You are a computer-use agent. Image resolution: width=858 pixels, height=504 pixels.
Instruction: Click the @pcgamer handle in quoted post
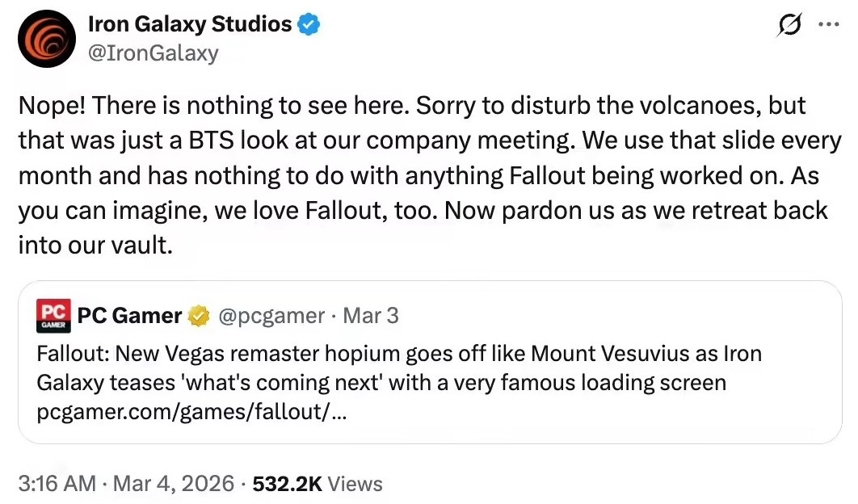tap(271, 316)
